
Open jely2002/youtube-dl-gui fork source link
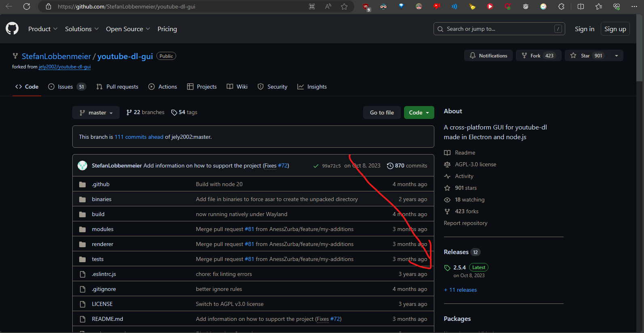[x=65, y=67]
